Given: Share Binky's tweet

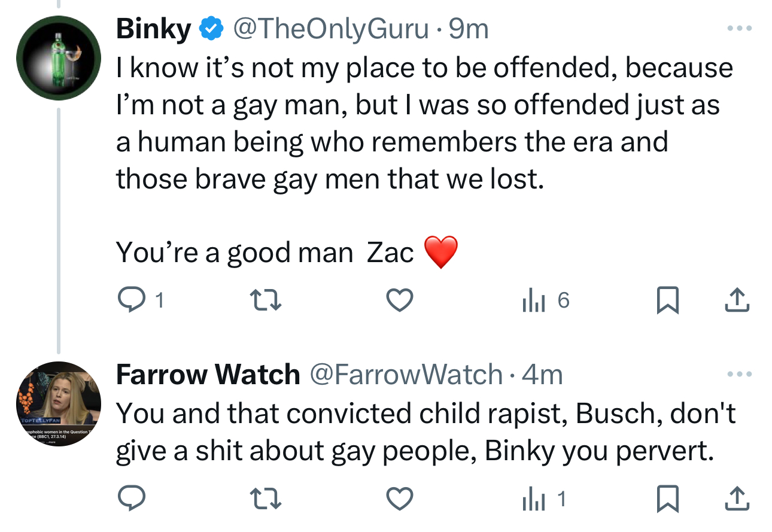Looking at the screenshot, I should click(737, 300).
